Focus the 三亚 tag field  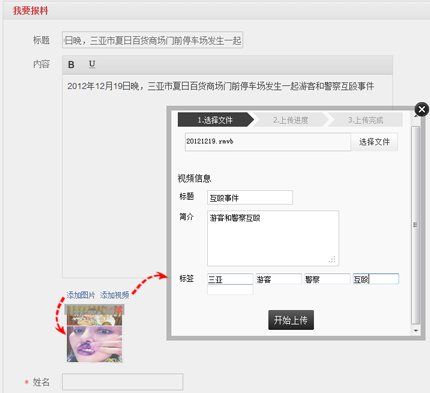coord(230,279)
